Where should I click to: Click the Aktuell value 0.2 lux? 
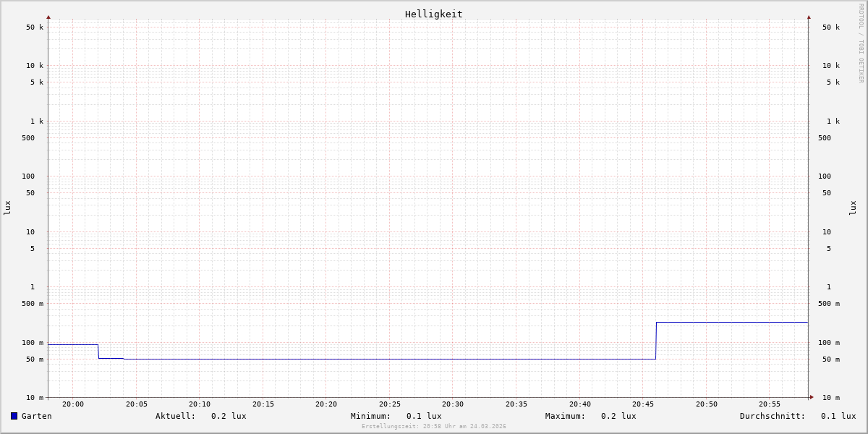point(229,416)
